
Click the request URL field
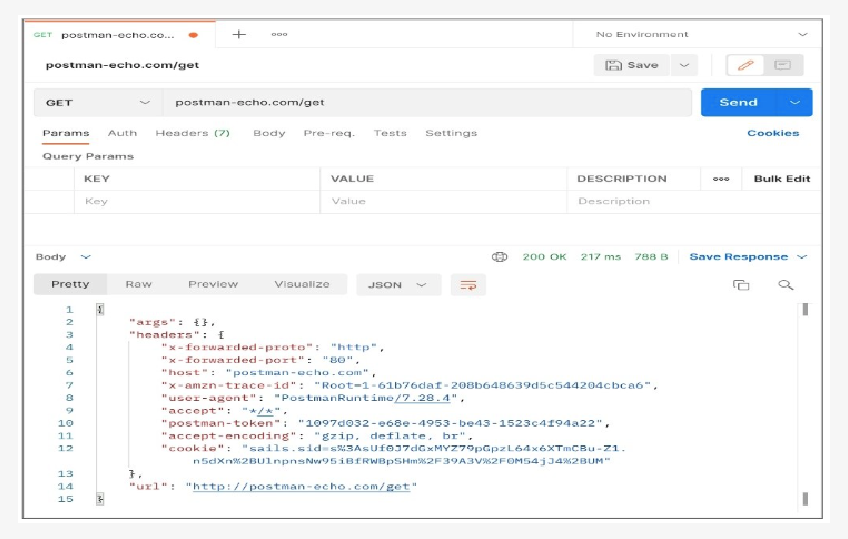coord(427,103)
